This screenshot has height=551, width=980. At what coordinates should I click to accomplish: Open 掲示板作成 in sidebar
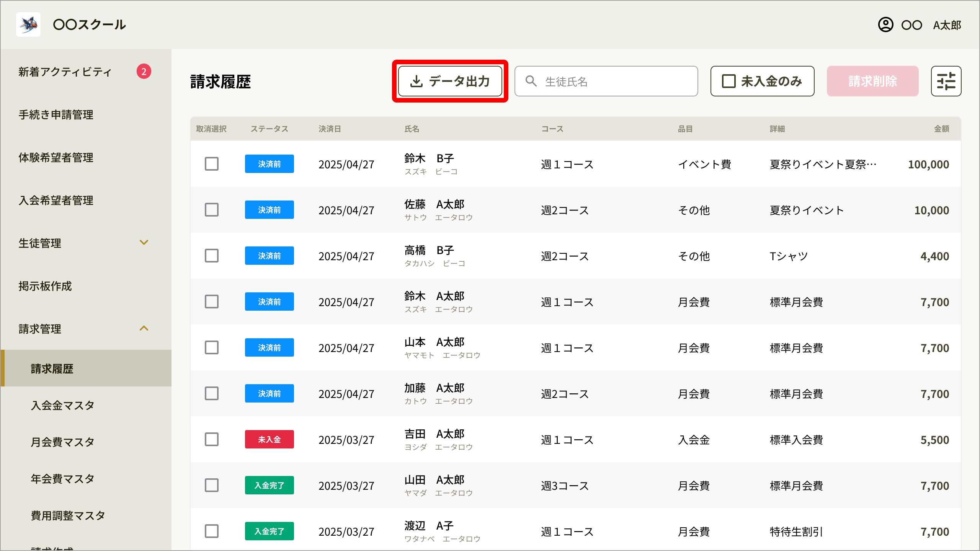(45, 286)
